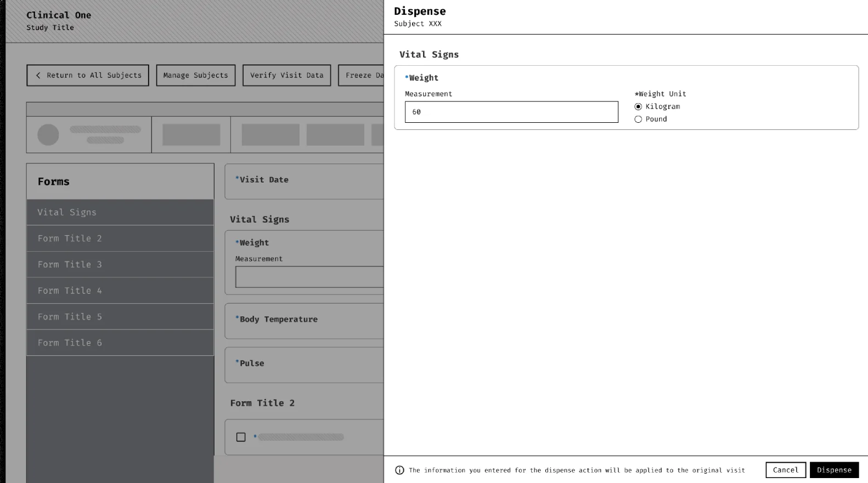Focus the Weight Measurement field in Dispense panel
This screenshot has height=483, width=868.
[x=511, y=112]
